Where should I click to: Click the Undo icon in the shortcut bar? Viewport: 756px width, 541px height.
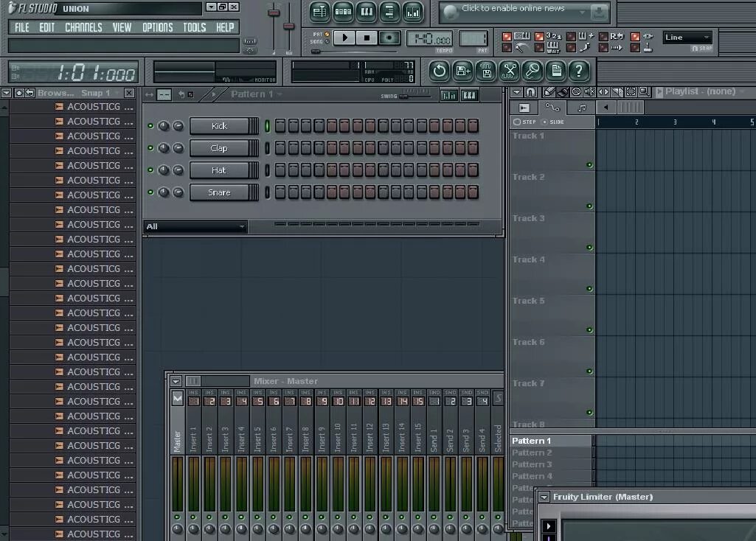pos(439,71)
